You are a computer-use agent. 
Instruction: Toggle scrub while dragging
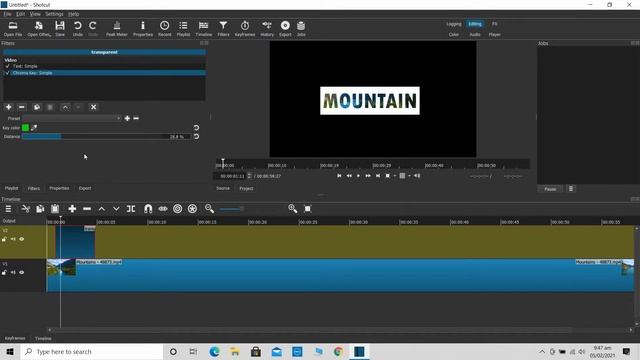pyautogui.click(x=163, y=209)
